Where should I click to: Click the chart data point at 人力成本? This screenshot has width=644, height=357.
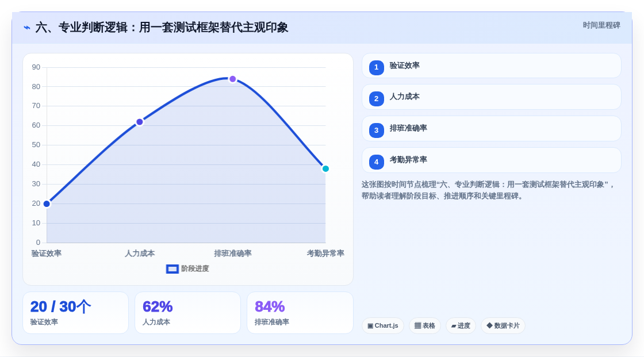(140, 122)
